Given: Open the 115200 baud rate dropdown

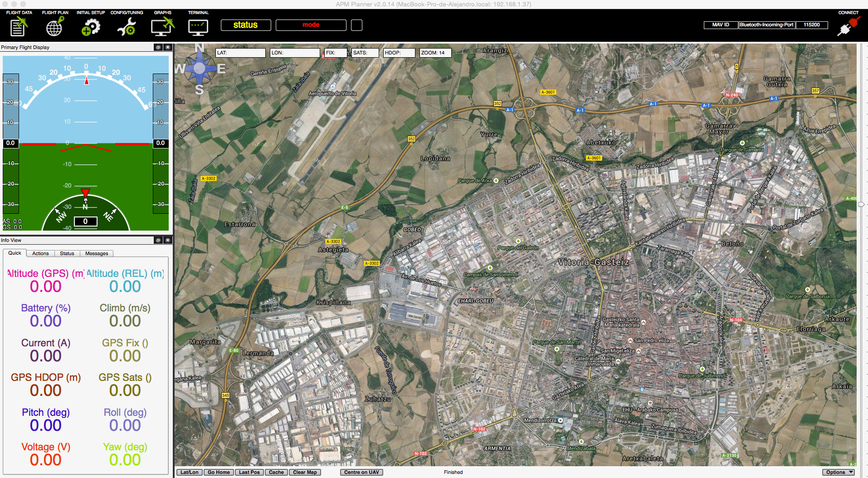Looking at the screenshot, I should [812, 25].
